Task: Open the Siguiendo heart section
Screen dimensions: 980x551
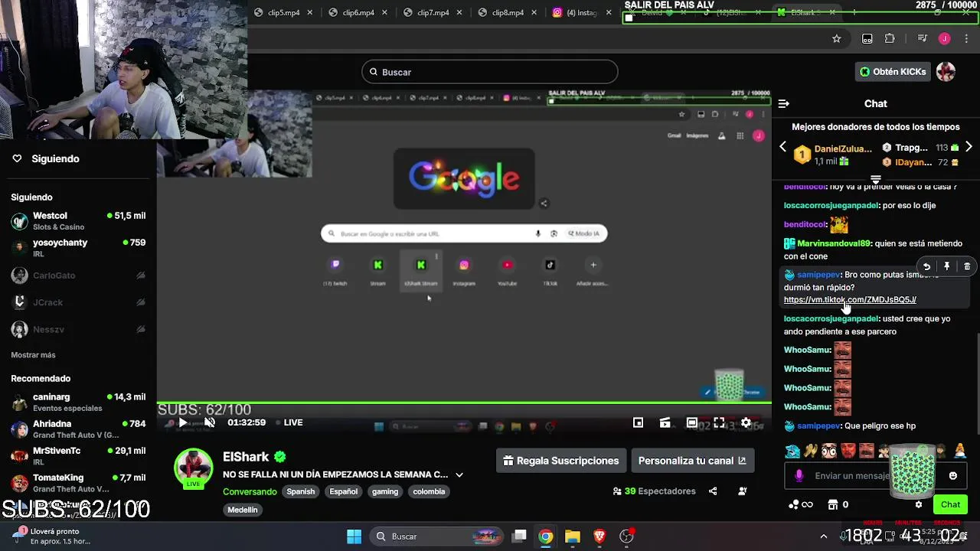Action: click(x=46, y=158)
